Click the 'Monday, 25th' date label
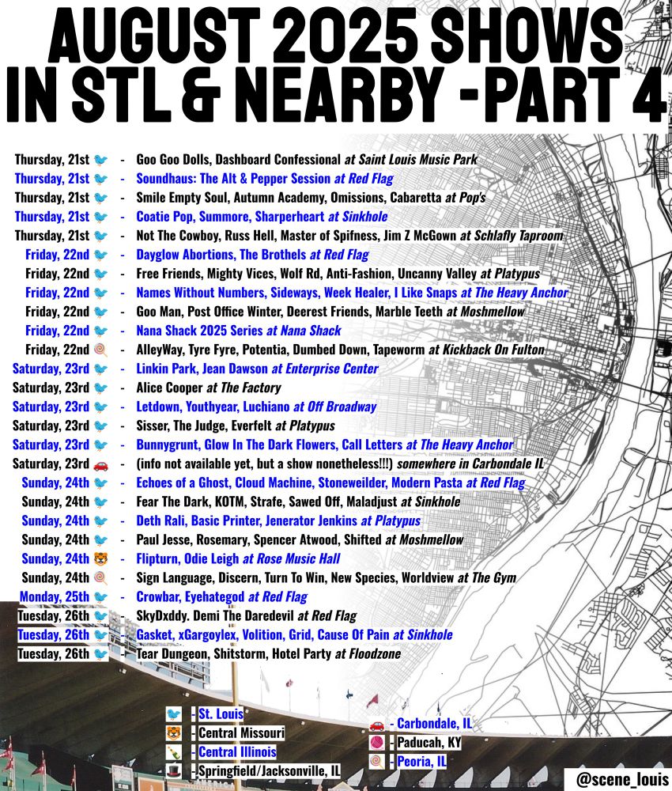672x791 pixels. [55, 596]
